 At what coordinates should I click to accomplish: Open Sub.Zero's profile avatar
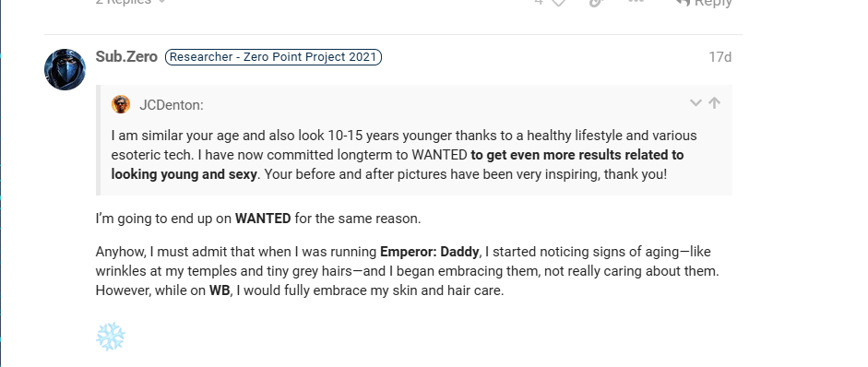(x=65, y=69)
